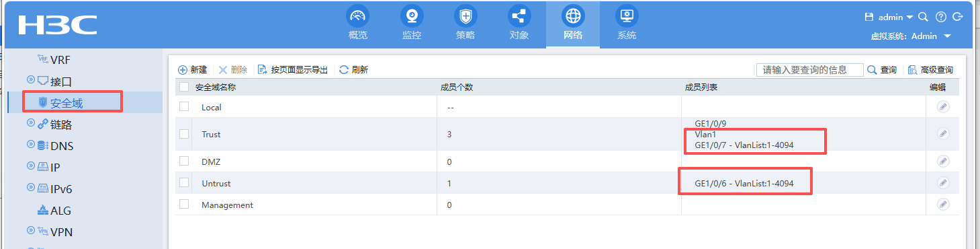Check the Trust zone checkbox

184,134
